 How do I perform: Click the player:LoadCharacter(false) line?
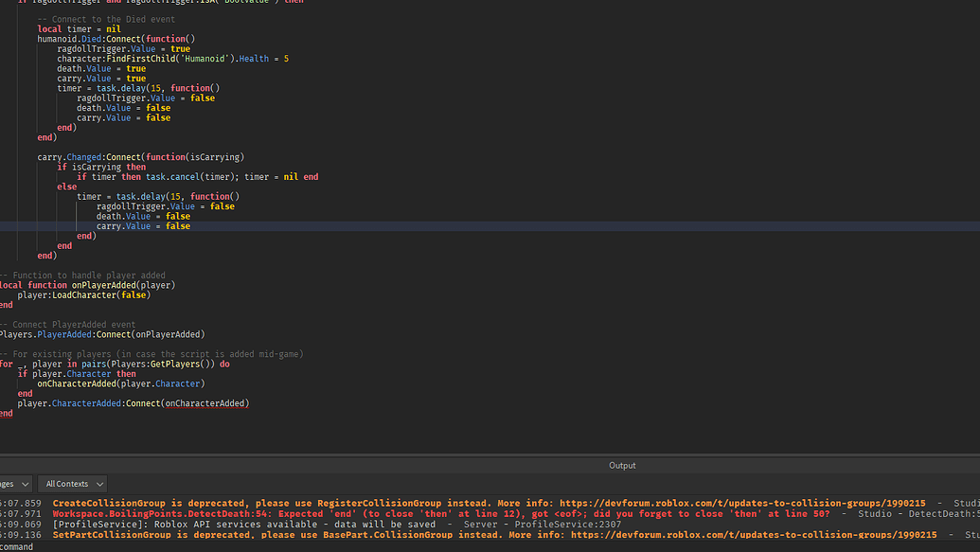click(83, 295)
